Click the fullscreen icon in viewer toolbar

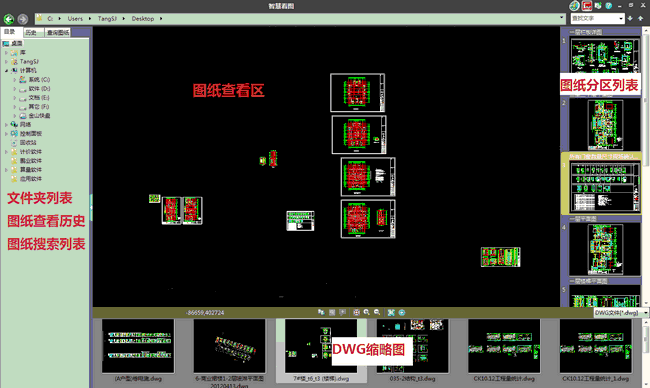[x=391, y=312]
